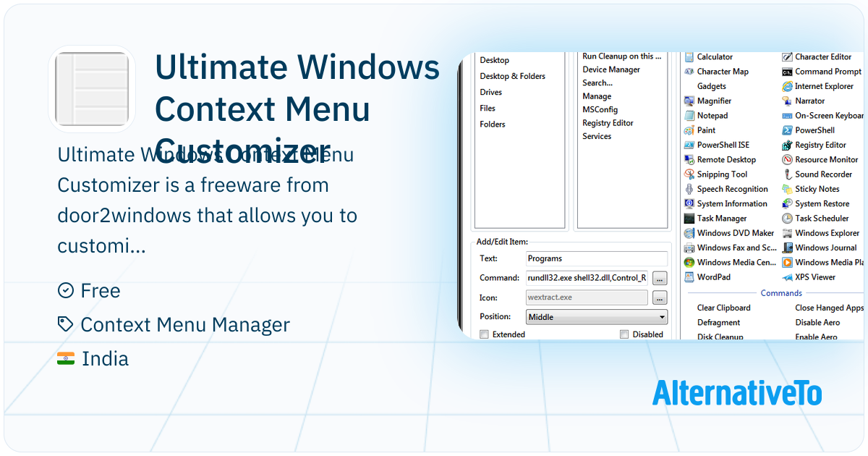The width and height of the screenshot is (868, 456).
Task: Choose Close Hanged Apps command
Action: [x=829, y=308]
